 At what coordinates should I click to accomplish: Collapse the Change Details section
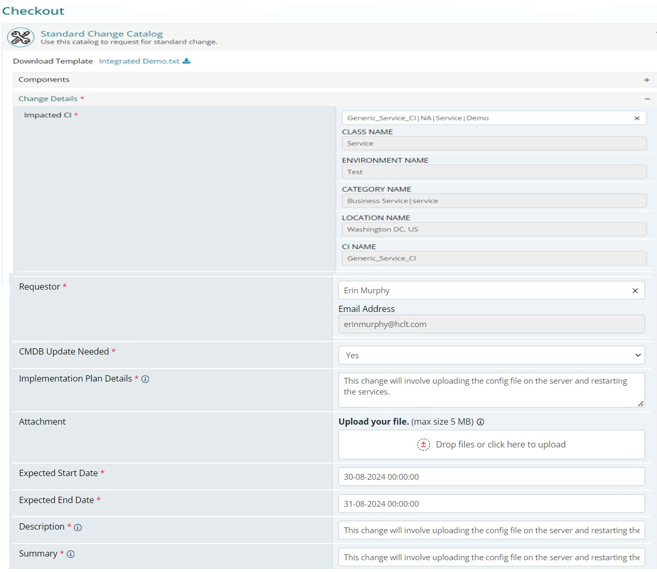pyautogui.click(x=646, y=99)
